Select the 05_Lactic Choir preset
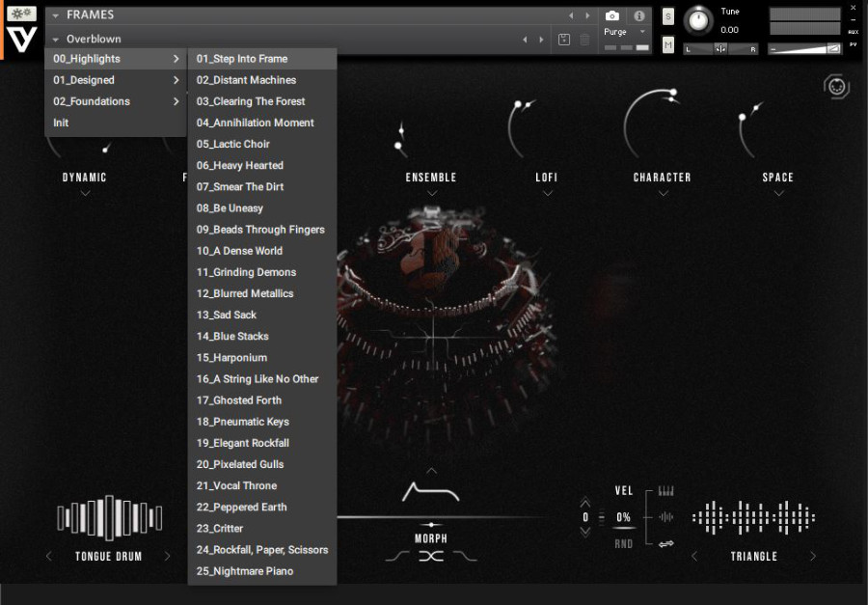 tap(233, 144)
